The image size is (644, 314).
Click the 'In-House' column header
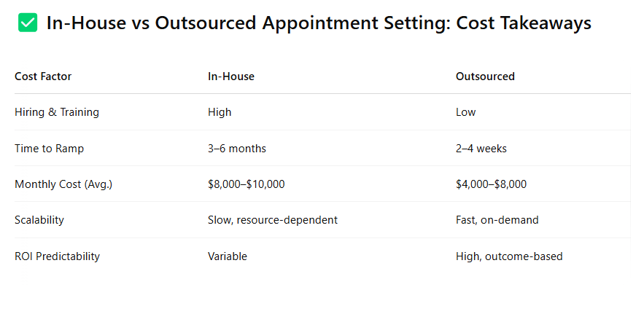230,76
